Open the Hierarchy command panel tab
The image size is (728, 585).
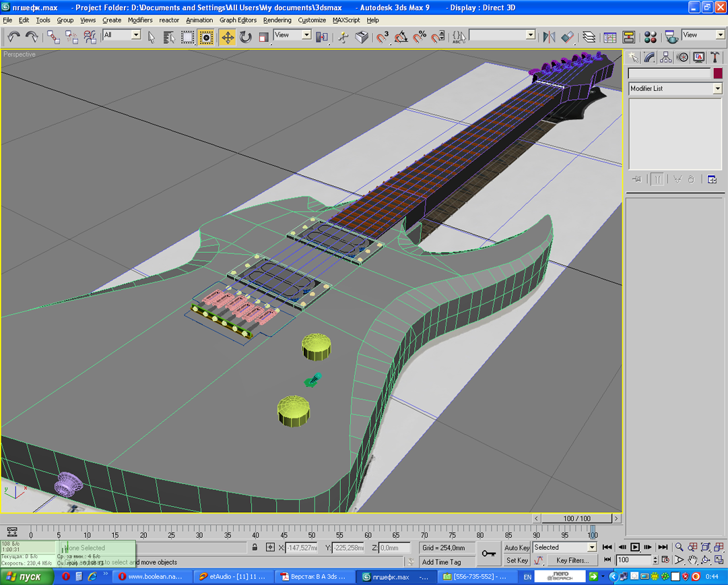[666, 58]
